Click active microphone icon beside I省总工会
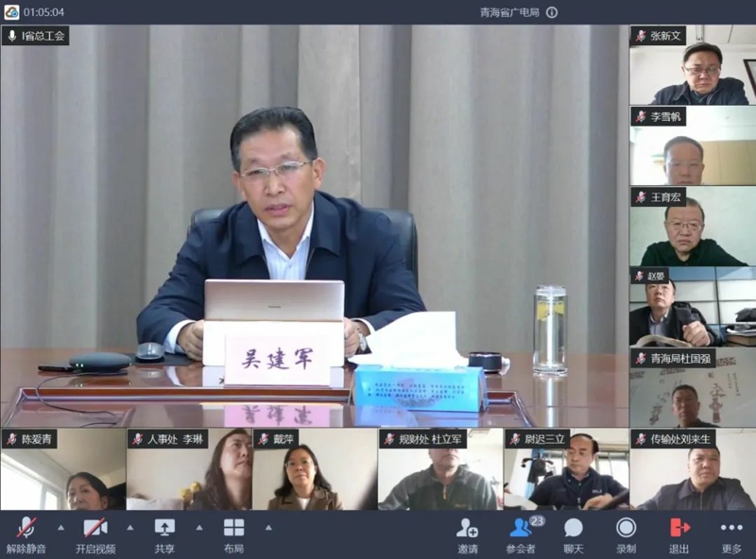Image resolution: width=756 pixels, height=559 pixels. [x=12, y=36]
